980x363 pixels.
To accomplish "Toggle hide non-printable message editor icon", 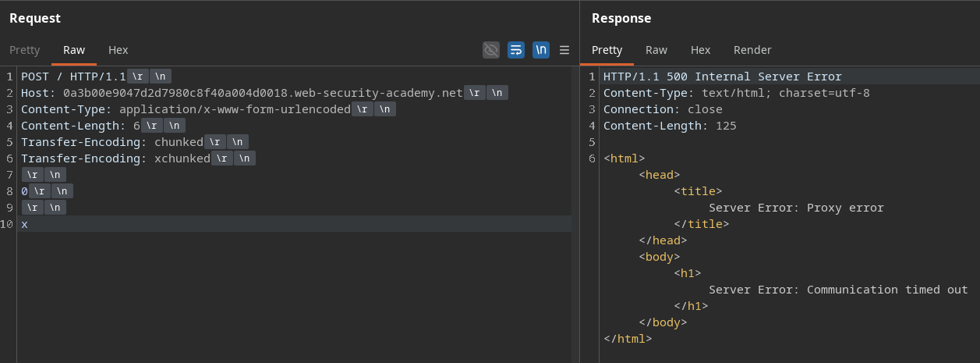I will pyautogui.click(x=491, y=50).
